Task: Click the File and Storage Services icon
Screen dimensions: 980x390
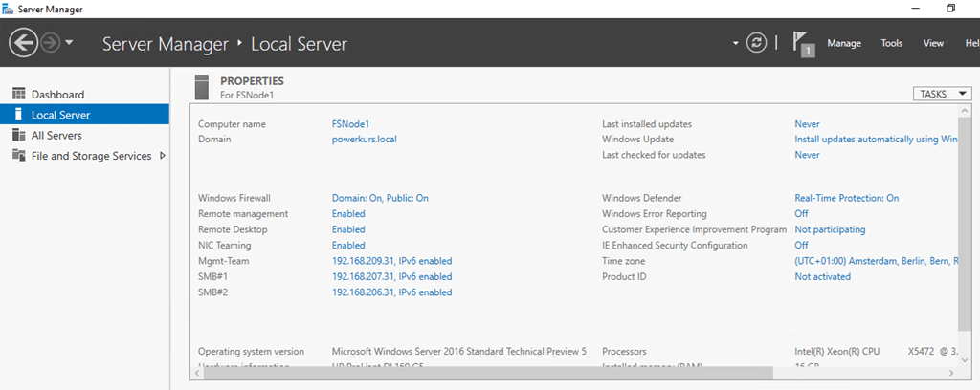Action: tap(19, 156)
